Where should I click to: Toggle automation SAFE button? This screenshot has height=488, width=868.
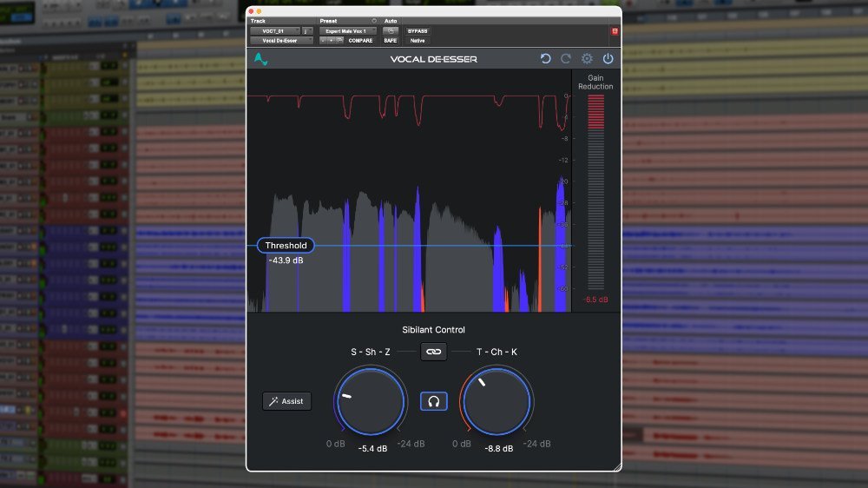point(391,41)
